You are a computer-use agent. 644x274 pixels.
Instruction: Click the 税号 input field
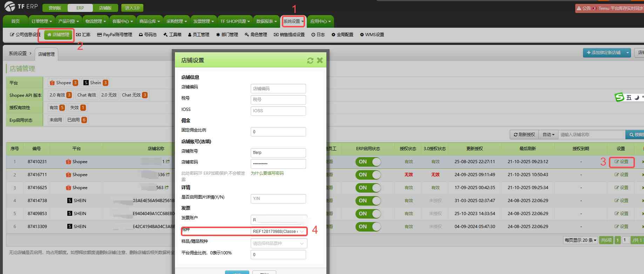(278, 100)
